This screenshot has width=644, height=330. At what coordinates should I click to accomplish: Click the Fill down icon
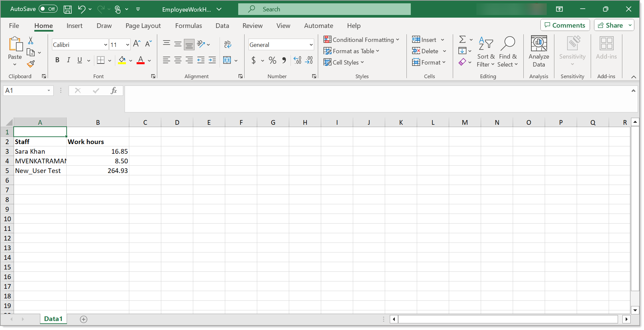[462, 51]
